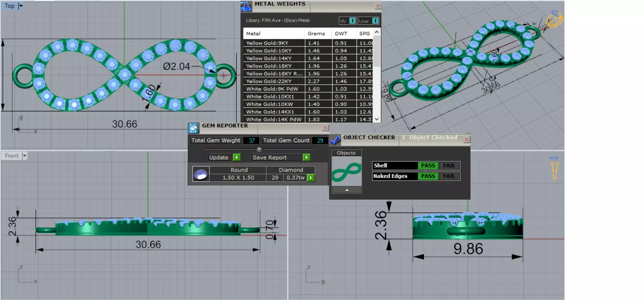Click the Total Gem Count value field
The image size is (644, 300).
[x=320, y=140]
